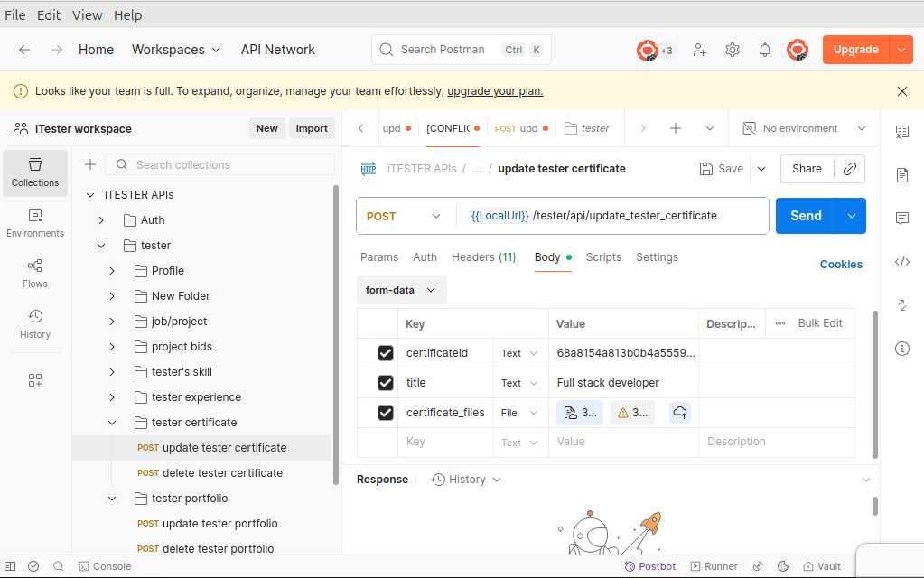Show the code snippet panel icon
Screen dimensions: 924x578
coord(901,262)
